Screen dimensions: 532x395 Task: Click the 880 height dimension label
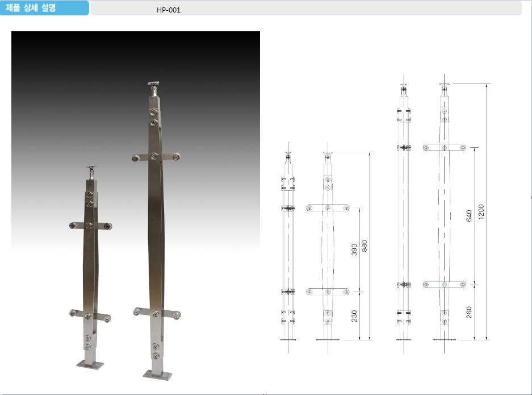[365, 246]
